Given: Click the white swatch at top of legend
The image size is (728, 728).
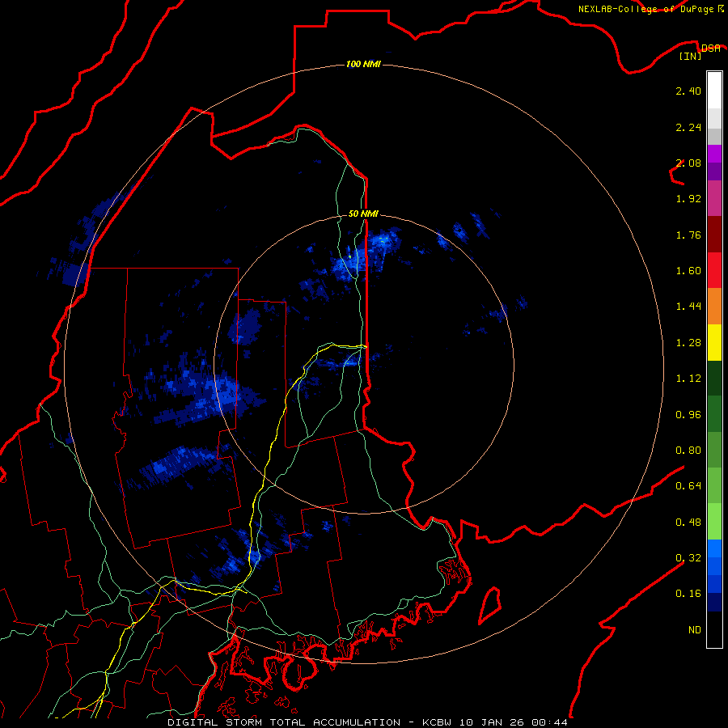Looking at the screenshot, I should tap(714, 91).
